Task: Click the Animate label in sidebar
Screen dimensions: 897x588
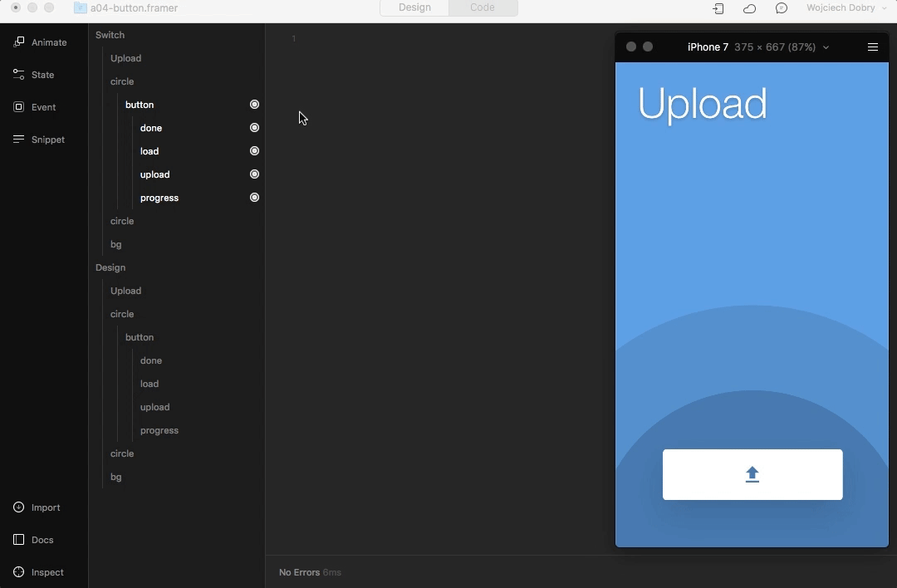Action: 49,42
